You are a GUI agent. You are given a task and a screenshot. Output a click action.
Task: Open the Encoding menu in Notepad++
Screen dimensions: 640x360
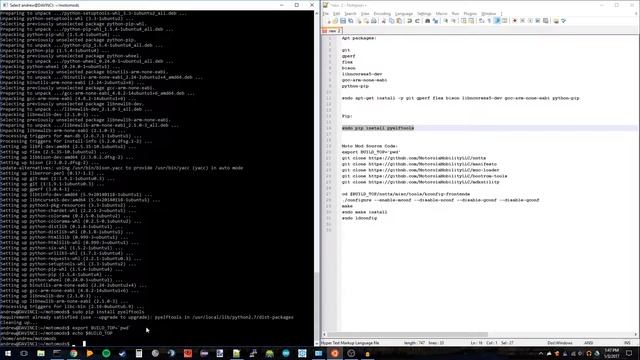(x=382, y=13)
